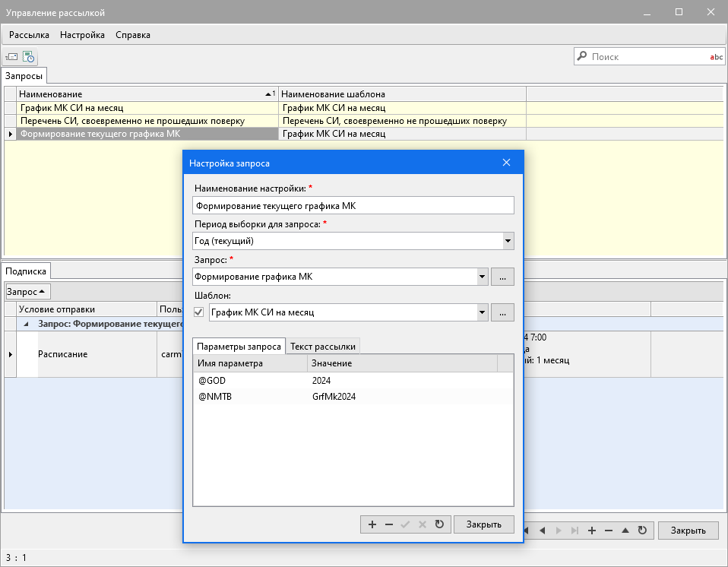Click the @GOD parameter row
The image size is (728, 567).
pyautogui.click(x=353, y=381)
